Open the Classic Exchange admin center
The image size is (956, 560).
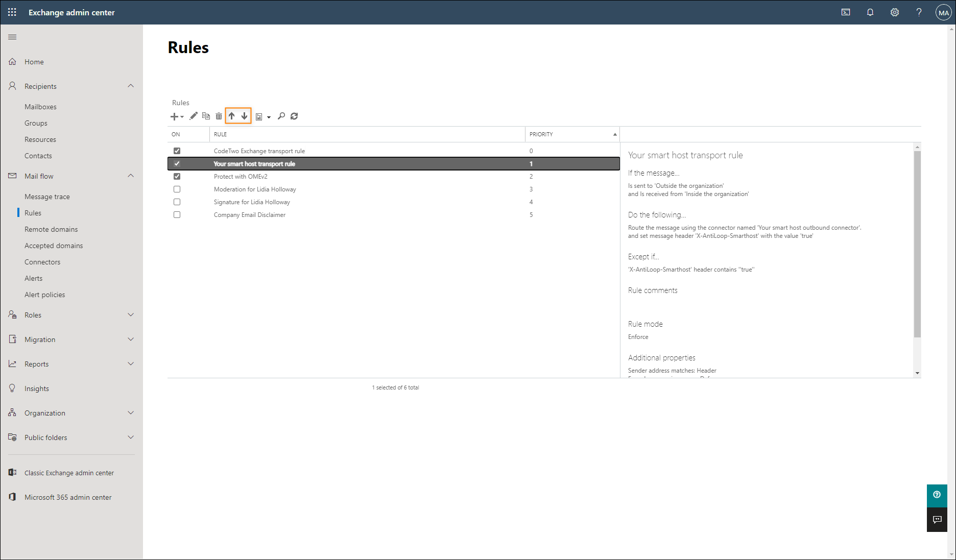click(x=69, y=472)
